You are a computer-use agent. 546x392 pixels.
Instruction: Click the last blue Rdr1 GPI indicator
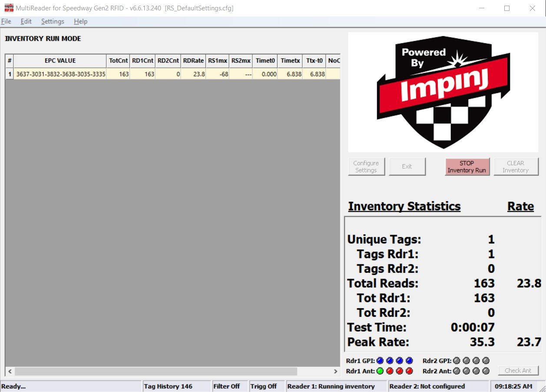(x=409, y=361)
